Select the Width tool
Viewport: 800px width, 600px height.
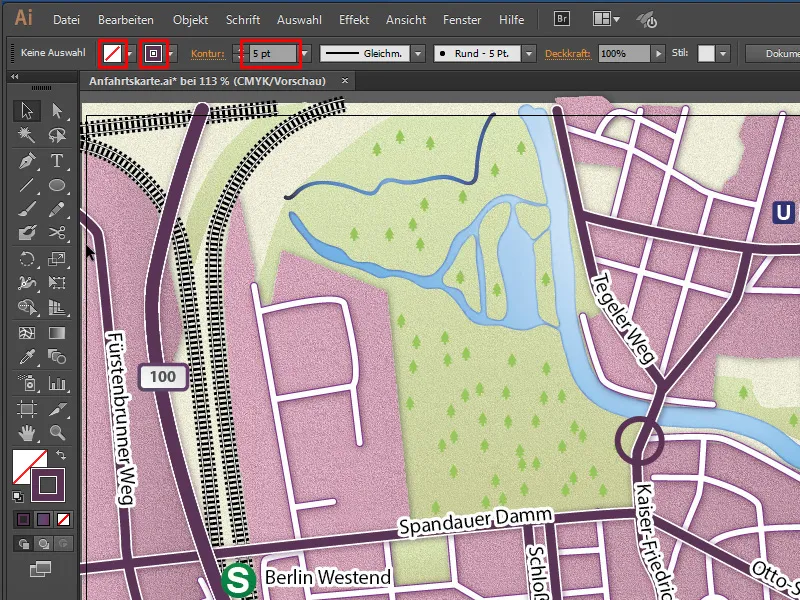click(27, 283)
